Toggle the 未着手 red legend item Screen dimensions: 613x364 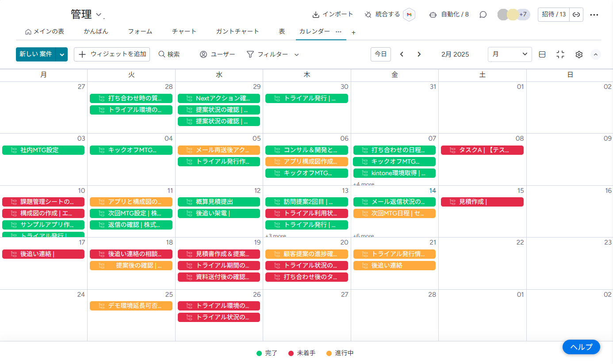coord(302,353)
